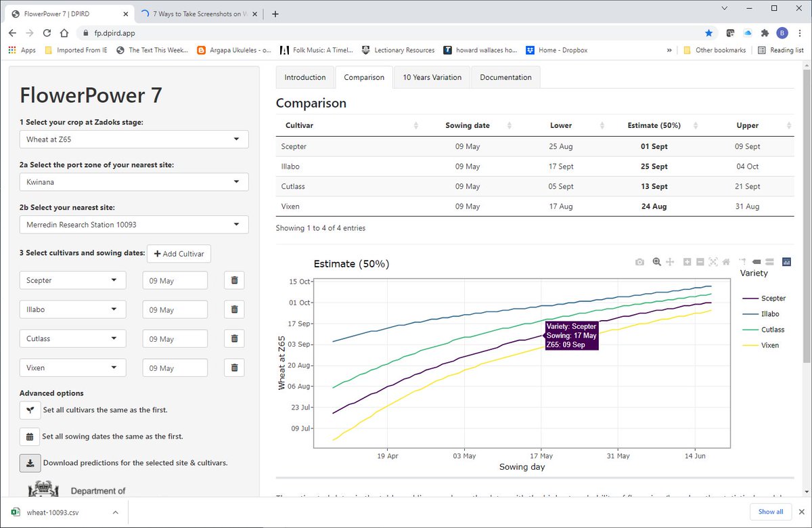Screen dimensions: 812x528
Task: Autoscale the chart axes
Action: click(713, 262)
